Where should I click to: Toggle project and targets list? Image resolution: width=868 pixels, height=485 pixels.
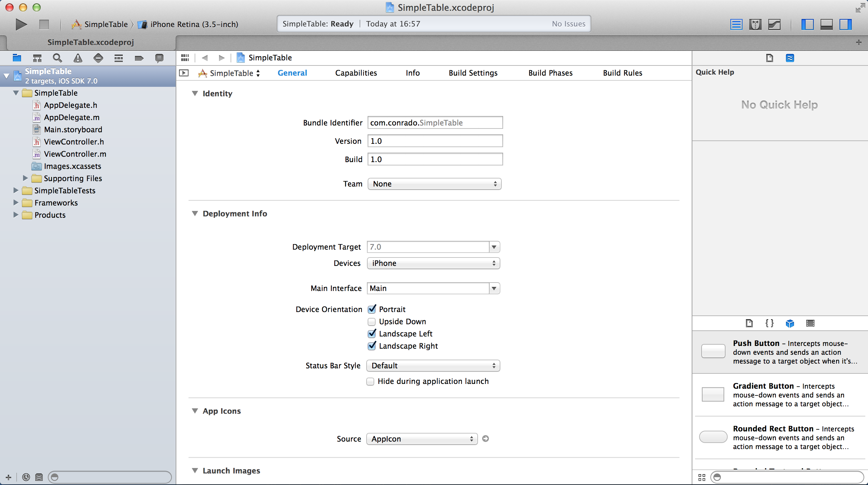[x=184, y=73]
